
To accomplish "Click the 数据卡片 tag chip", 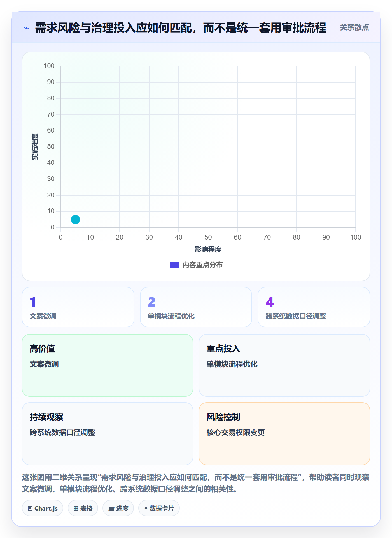I will tap(159, 508).
